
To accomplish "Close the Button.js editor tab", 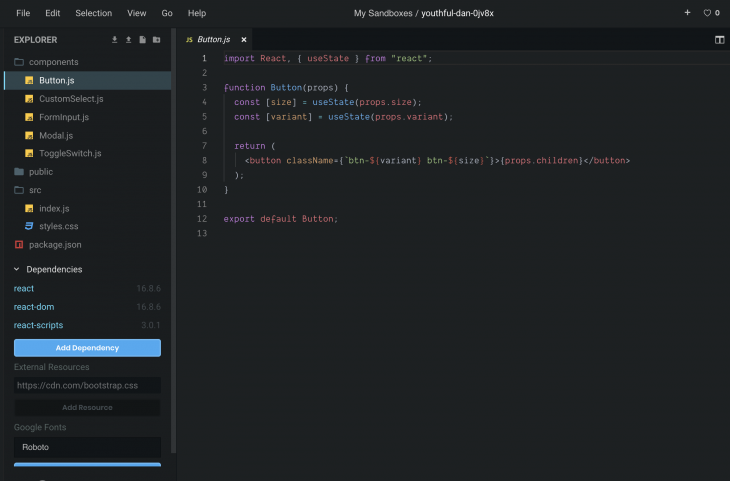I will click(243, 40).
